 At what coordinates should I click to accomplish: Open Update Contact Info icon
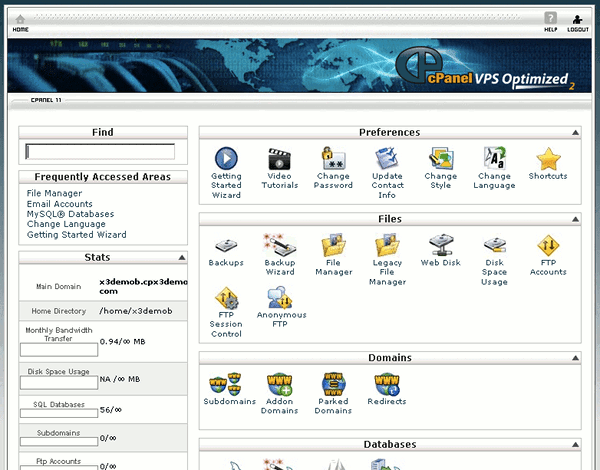click(387, 158)
